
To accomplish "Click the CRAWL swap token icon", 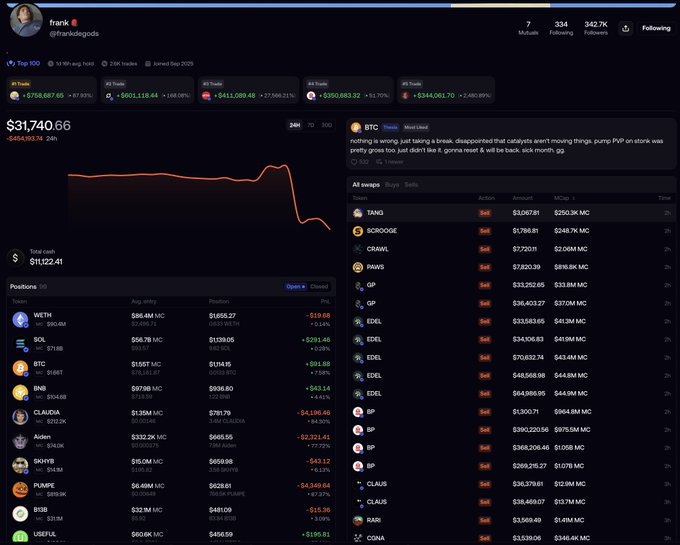I will tap(357, 249).
